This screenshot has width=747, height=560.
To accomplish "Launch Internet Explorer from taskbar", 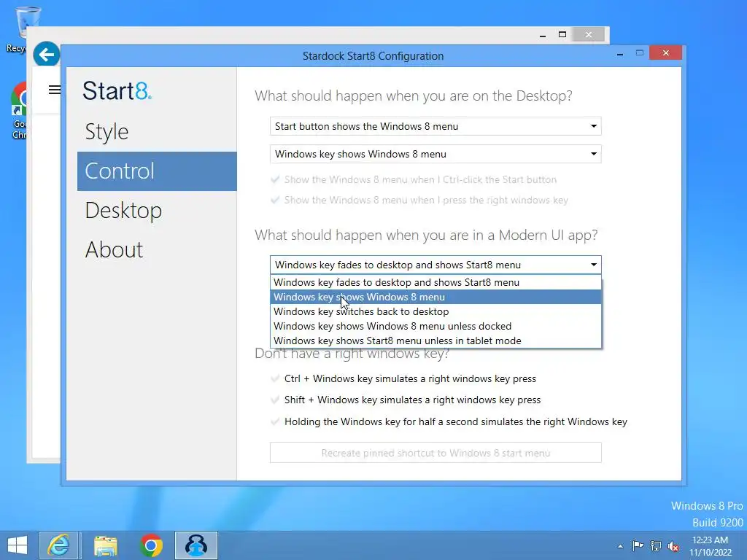I will pos(60,545).
